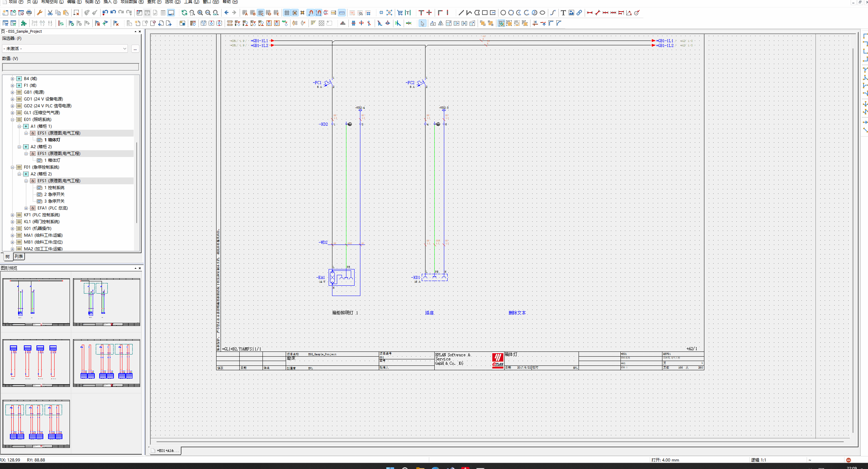Click the shopping cart parts icon
This screenshot has height=469, width=868.
pos(400,13)
